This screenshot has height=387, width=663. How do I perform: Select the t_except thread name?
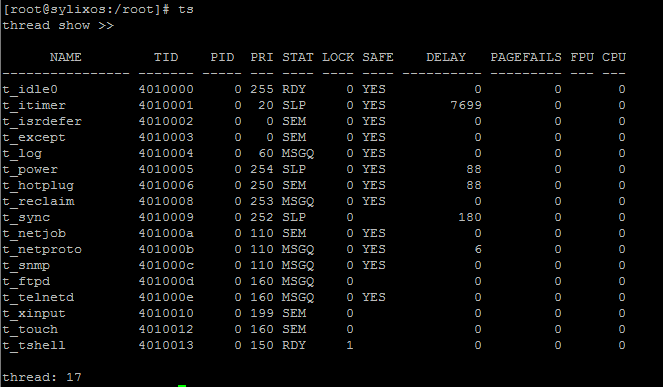click(x=34, y=138)
